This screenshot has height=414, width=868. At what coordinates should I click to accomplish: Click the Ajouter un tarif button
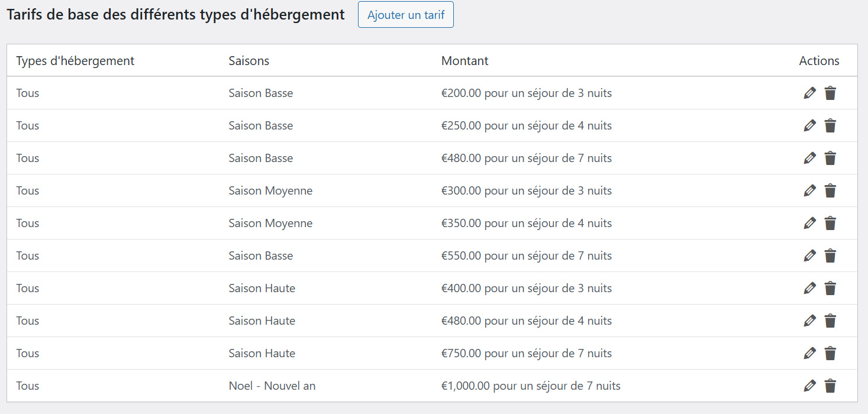pos(405,15)
